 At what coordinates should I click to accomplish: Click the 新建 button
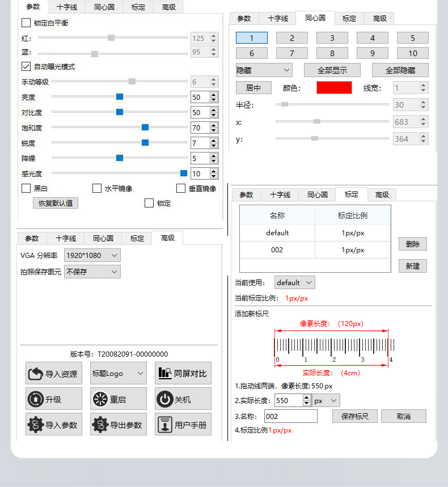point(413,266)
